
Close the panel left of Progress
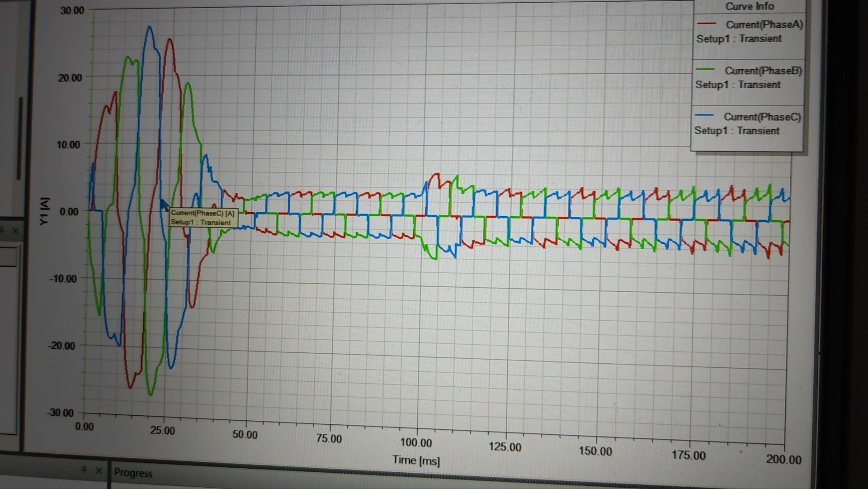click(x=99, y=470)
